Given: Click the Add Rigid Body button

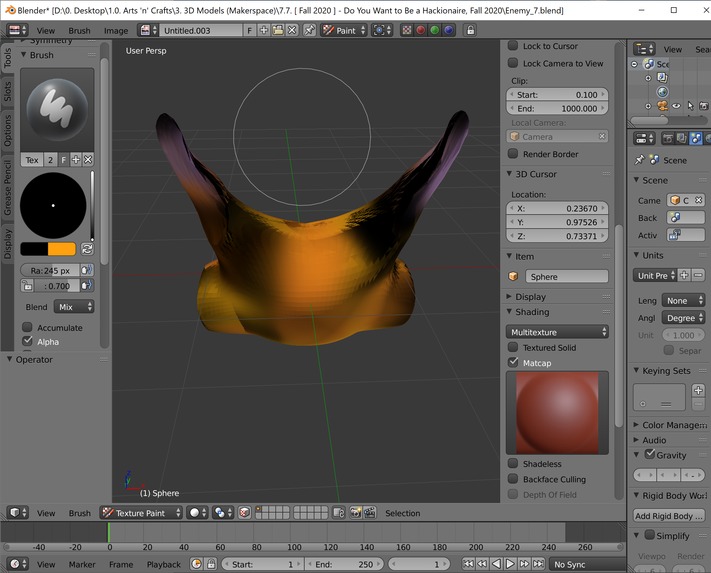Looking at the screenshot, I should [669, 516].
